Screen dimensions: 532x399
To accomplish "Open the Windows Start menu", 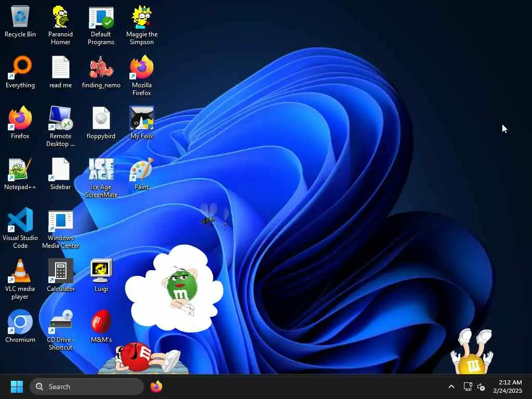I will pos(17,387).
